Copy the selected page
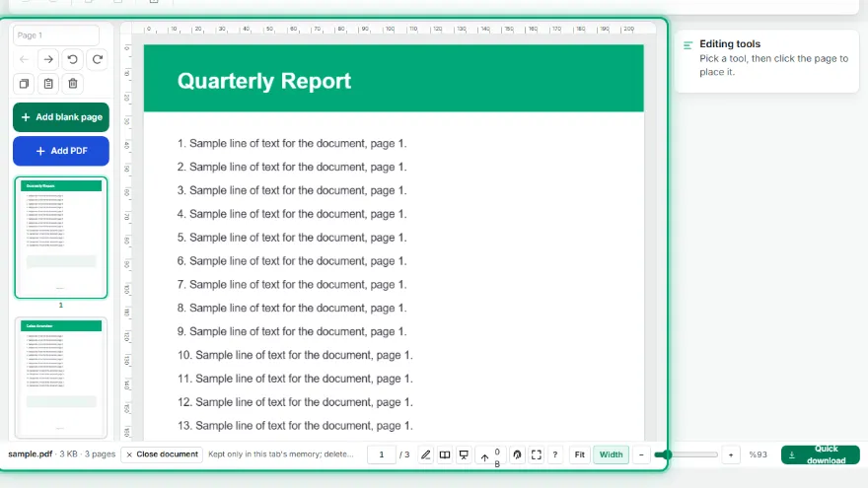 24,84
